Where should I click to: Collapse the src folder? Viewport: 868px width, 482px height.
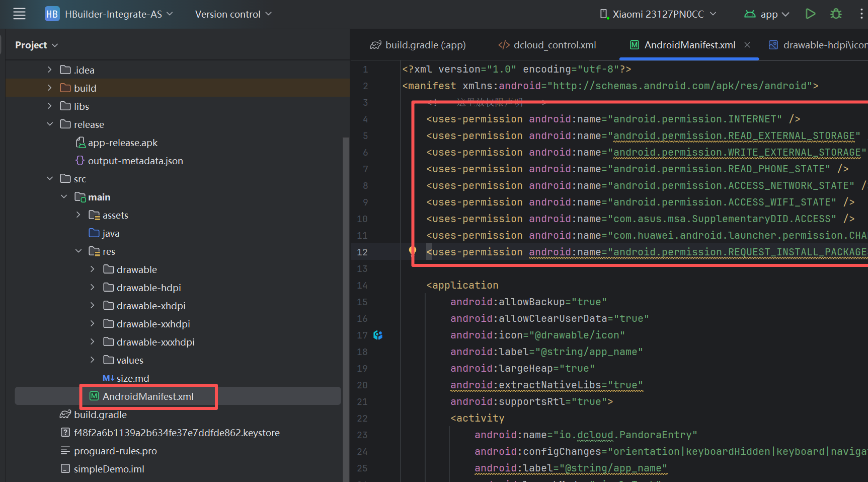point(49,178)
